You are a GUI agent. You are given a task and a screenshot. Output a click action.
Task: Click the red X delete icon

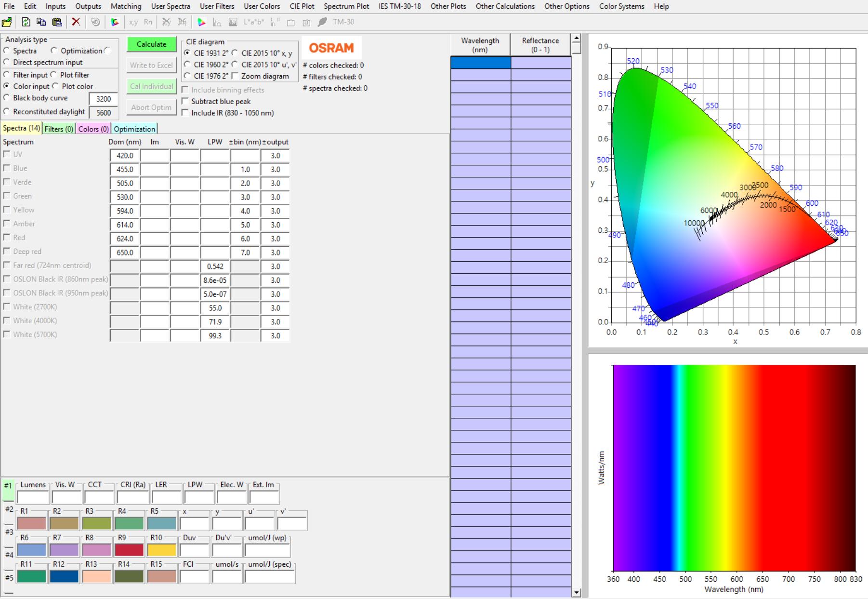[76, 22]
